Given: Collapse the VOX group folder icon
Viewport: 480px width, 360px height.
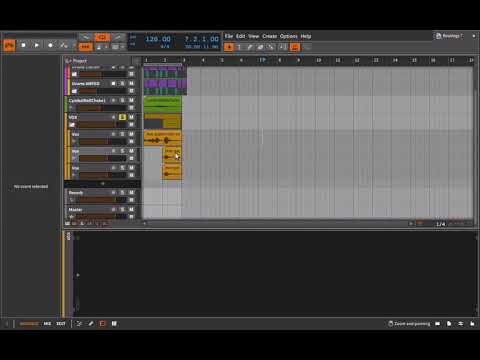Looking at the screenshot, I should click(x=72, y=125).
